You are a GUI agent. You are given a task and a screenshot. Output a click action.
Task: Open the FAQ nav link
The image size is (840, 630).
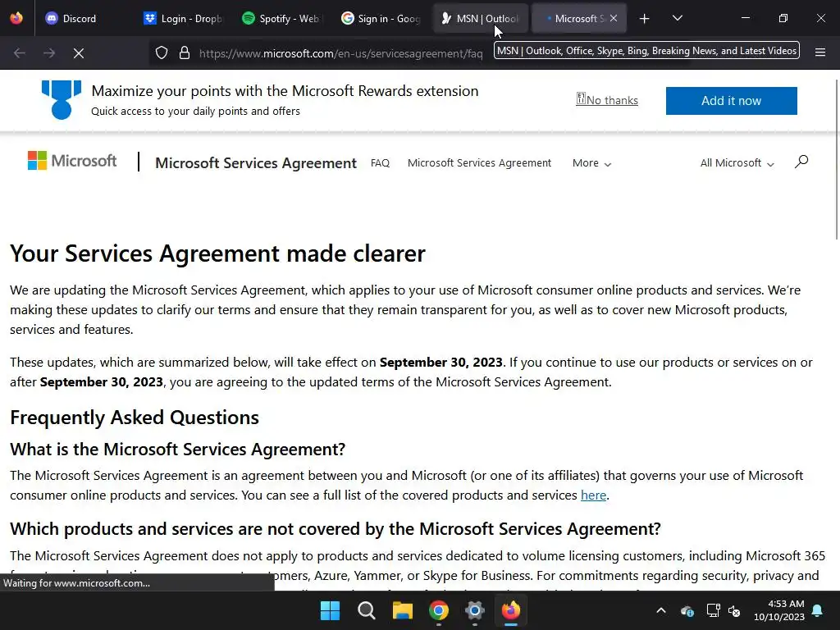point(380,163)
